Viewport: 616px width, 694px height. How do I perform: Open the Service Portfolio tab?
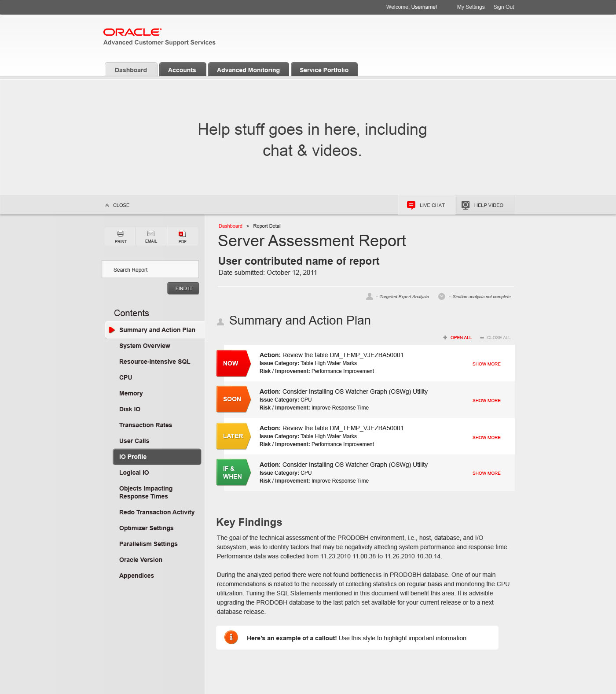click(x=324, y=70)
